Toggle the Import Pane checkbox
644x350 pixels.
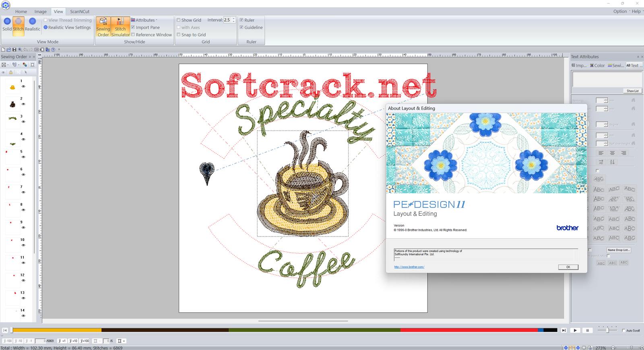click(x=133, y=27)
